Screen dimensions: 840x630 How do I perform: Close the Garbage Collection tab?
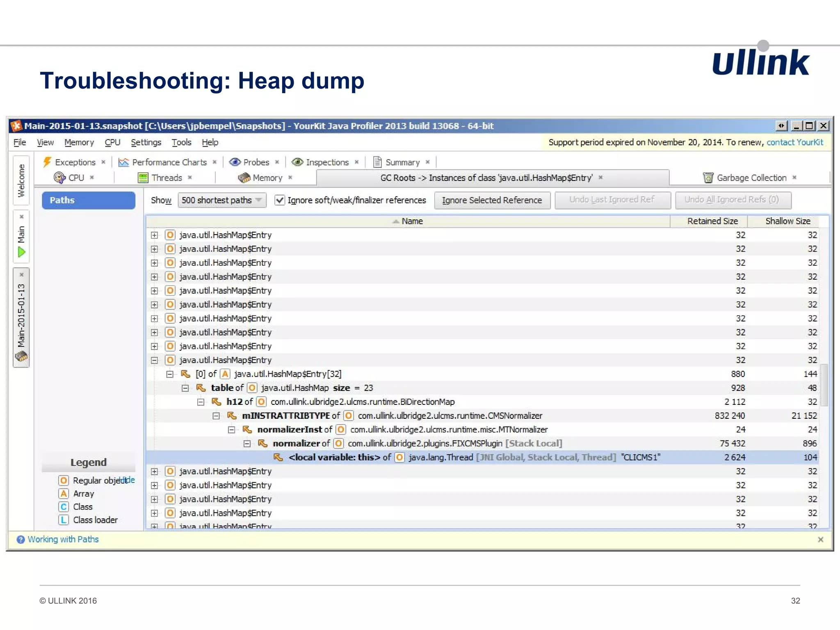click(794, 178)
